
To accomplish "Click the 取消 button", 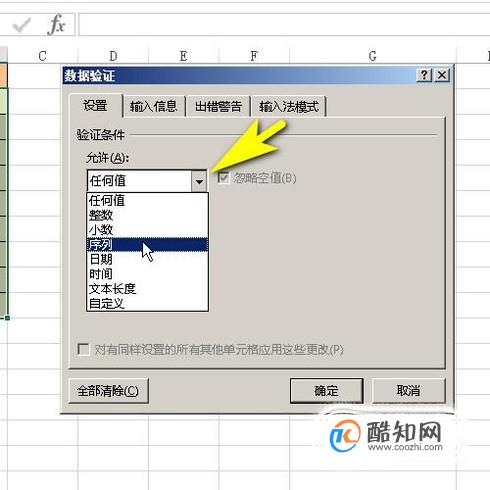I will (408, 390).
